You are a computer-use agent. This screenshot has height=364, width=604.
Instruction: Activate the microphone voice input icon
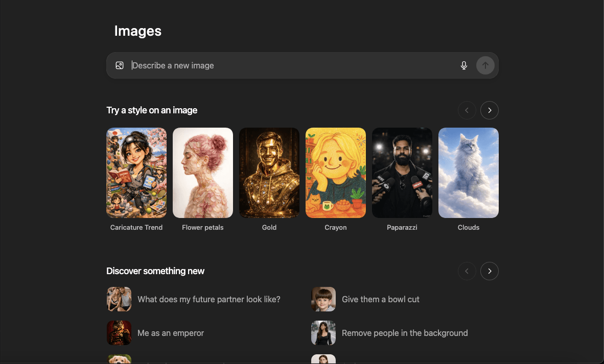(464, 65)
